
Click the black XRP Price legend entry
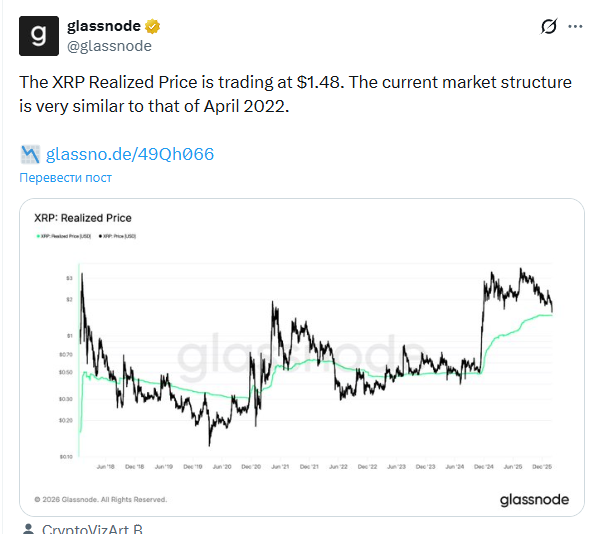[x=116, y=236]
